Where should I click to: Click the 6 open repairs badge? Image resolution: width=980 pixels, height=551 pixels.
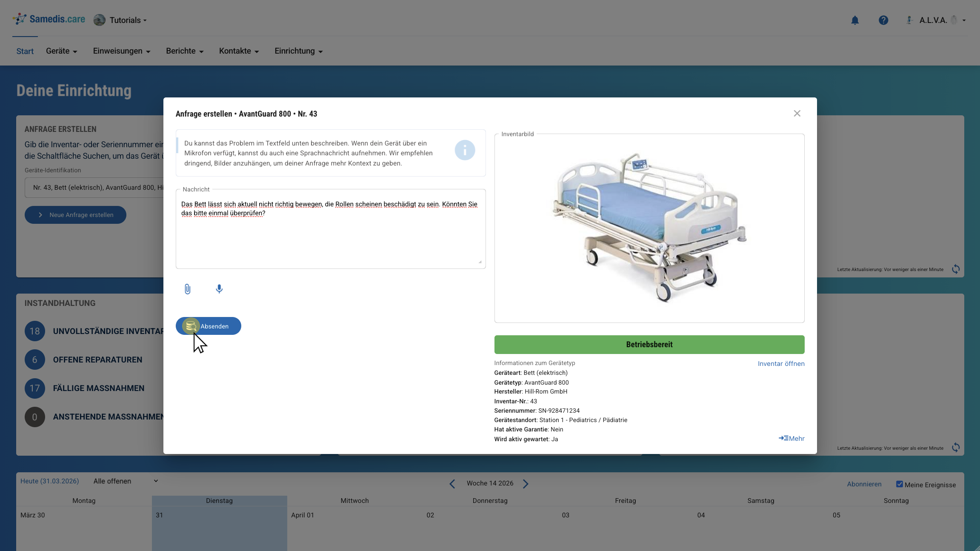point(34,360)
